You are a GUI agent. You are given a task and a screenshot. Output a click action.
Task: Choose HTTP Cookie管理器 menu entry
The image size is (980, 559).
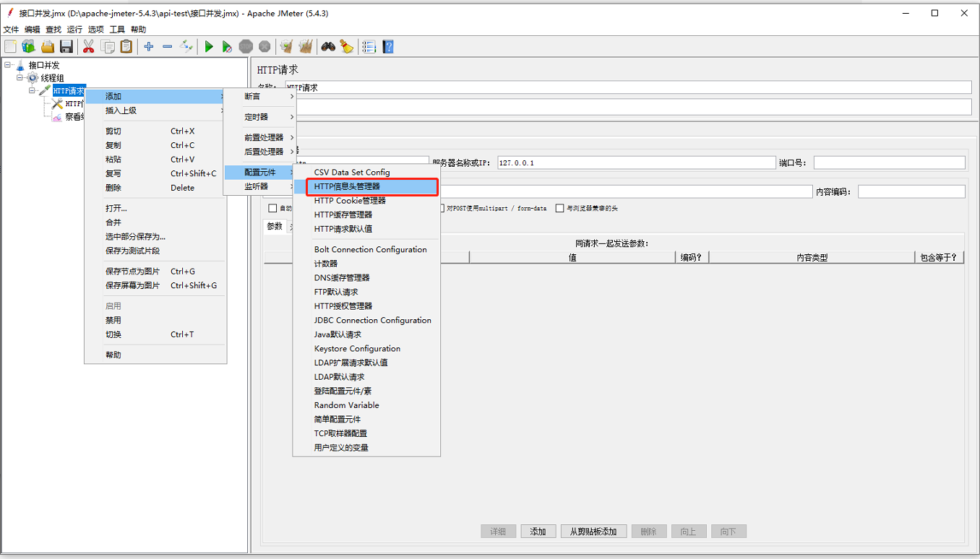click(366, 201)
